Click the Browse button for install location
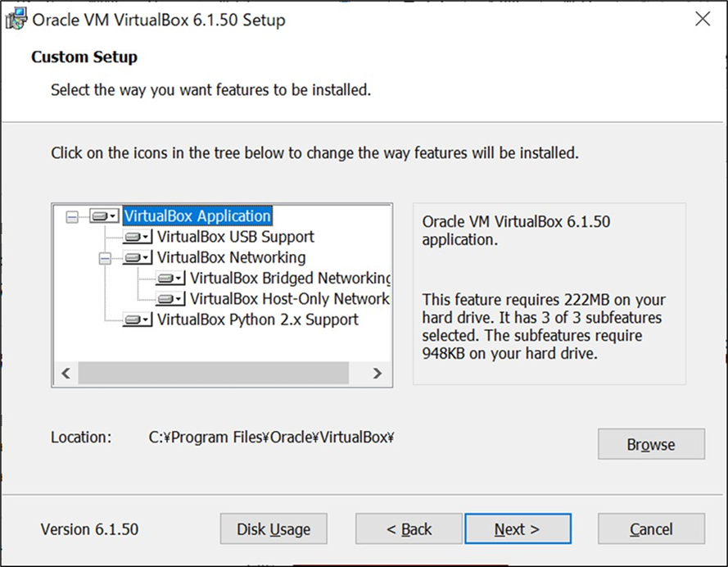 651,444
